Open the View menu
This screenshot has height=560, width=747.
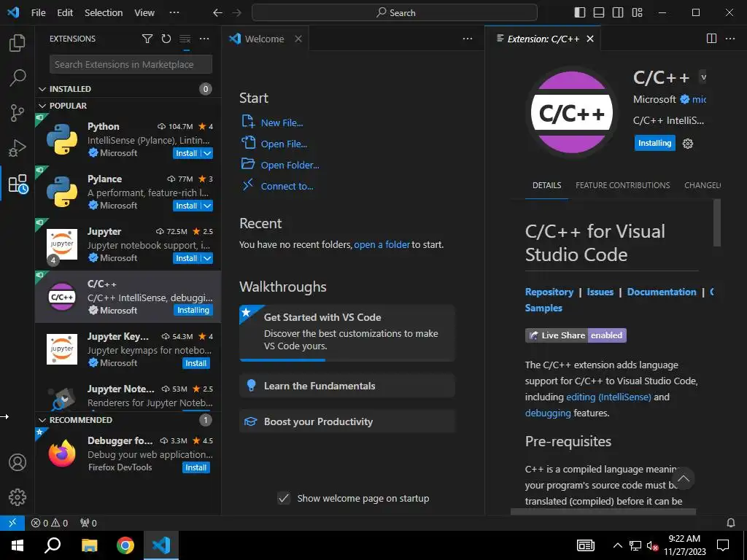[144, 13]
